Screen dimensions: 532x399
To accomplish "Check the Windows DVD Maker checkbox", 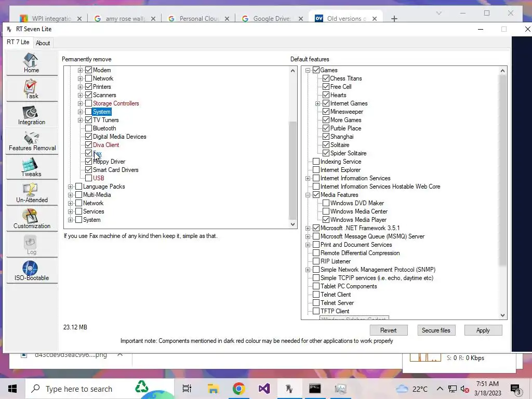I will (326, 203).
